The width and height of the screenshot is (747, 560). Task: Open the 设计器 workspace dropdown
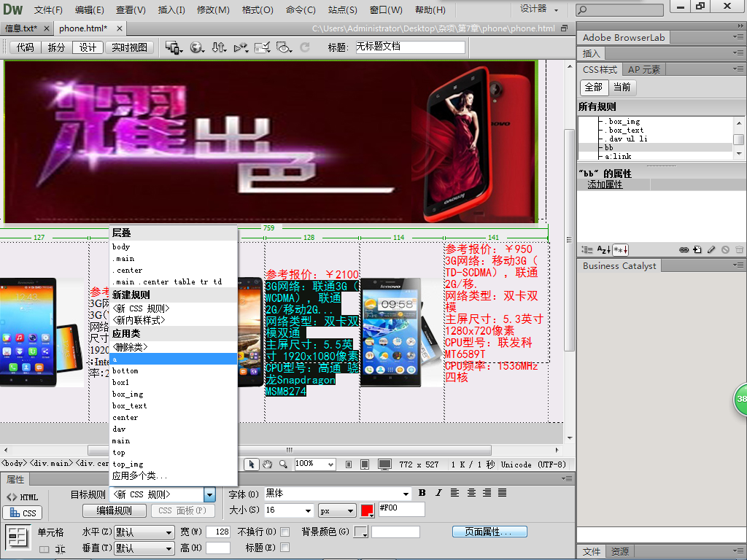[x=539, y=9]
